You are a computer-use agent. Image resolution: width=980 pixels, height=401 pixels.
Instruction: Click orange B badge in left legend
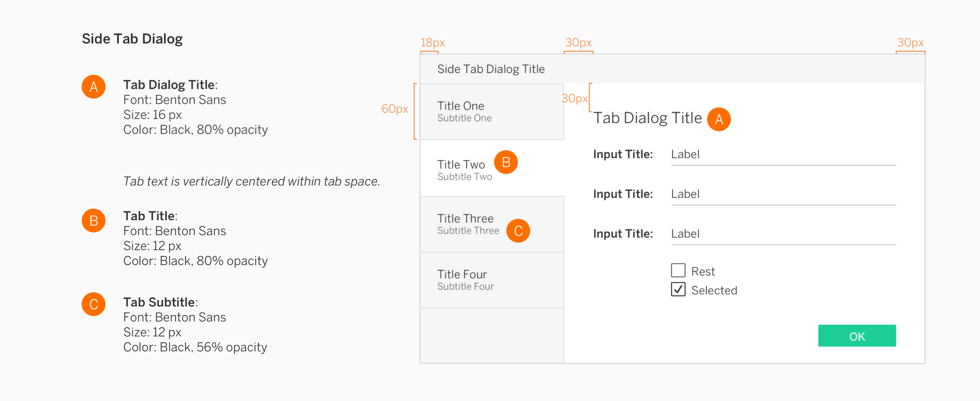[94, 221]
